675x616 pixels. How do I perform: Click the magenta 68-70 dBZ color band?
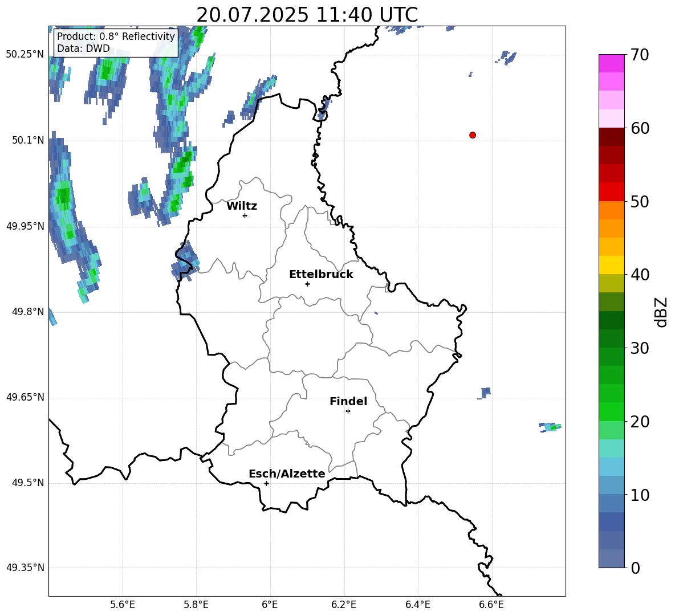click(x=612, y=64)
